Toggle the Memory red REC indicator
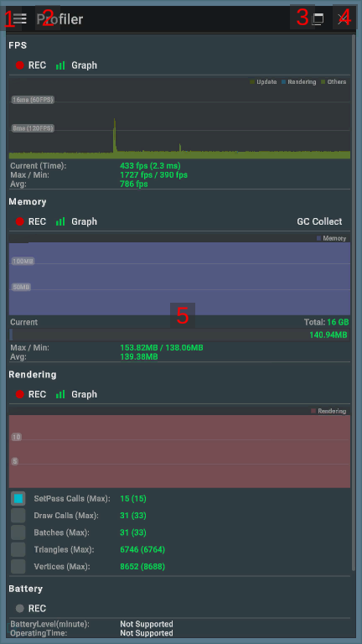The width and height of the screenshot is (362, 644). [20, 221]
